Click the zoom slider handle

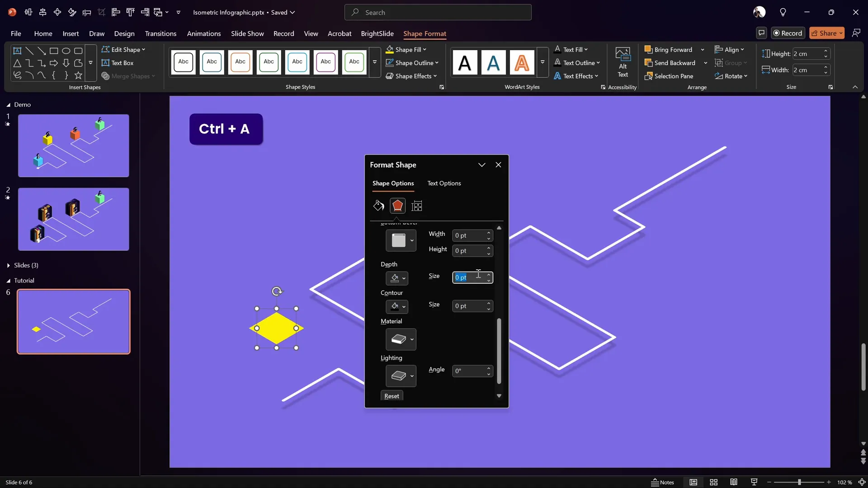799,482
